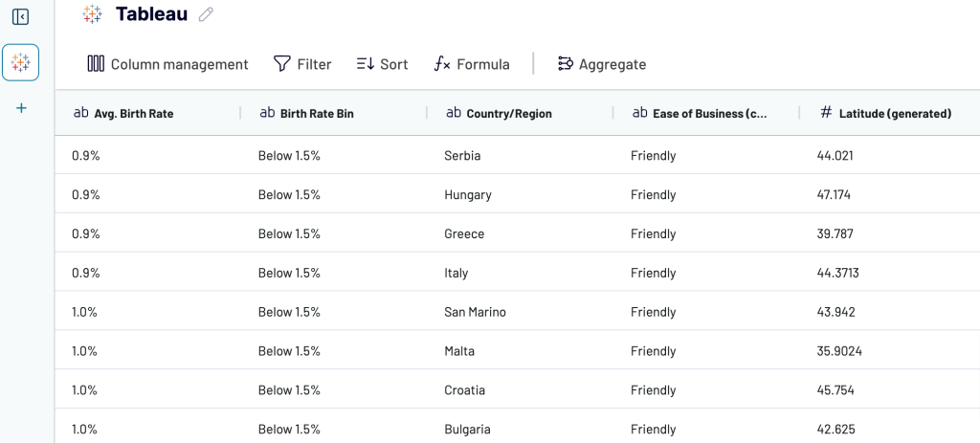Image resolution: width=980 pixels, height=443 pixels.
Task: Select the Ease of Business column header
Action: click(706, 113)
